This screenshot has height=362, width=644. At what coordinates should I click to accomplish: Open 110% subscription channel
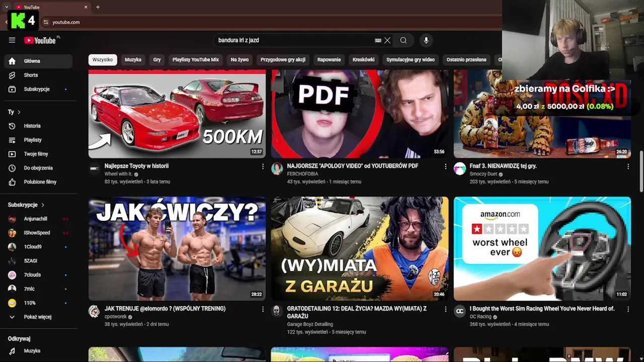point(38,303)
